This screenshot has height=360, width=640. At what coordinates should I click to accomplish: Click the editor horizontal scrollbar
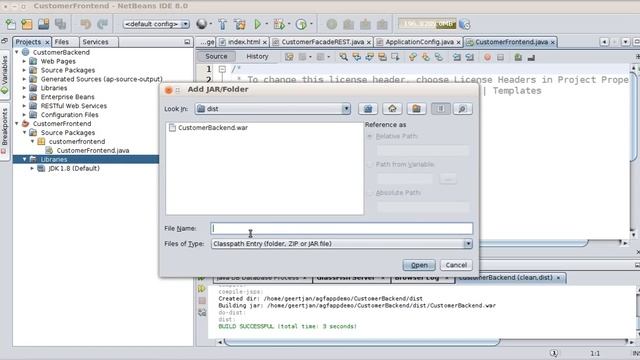coord(533,243)
